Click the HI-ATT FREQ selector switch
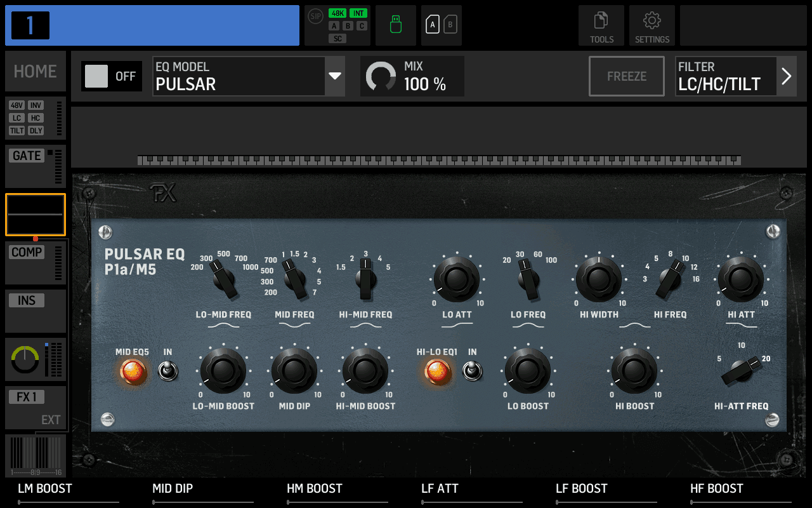812x508 pixels. (741, 371)
